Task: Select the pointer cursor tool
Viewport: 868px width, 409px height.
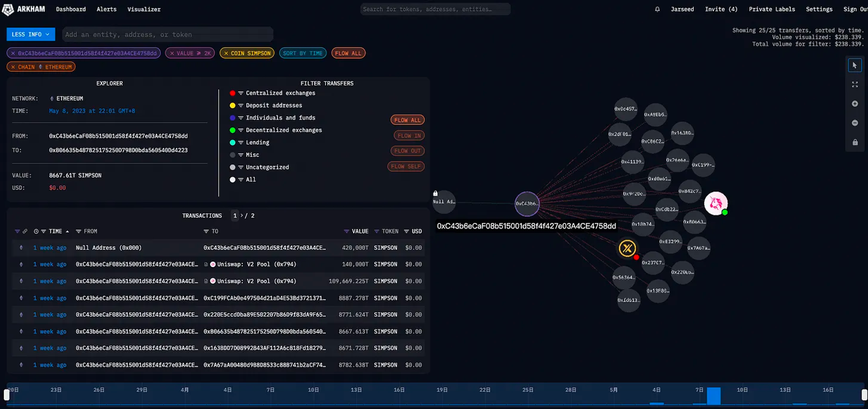Action: pos(855,65)
